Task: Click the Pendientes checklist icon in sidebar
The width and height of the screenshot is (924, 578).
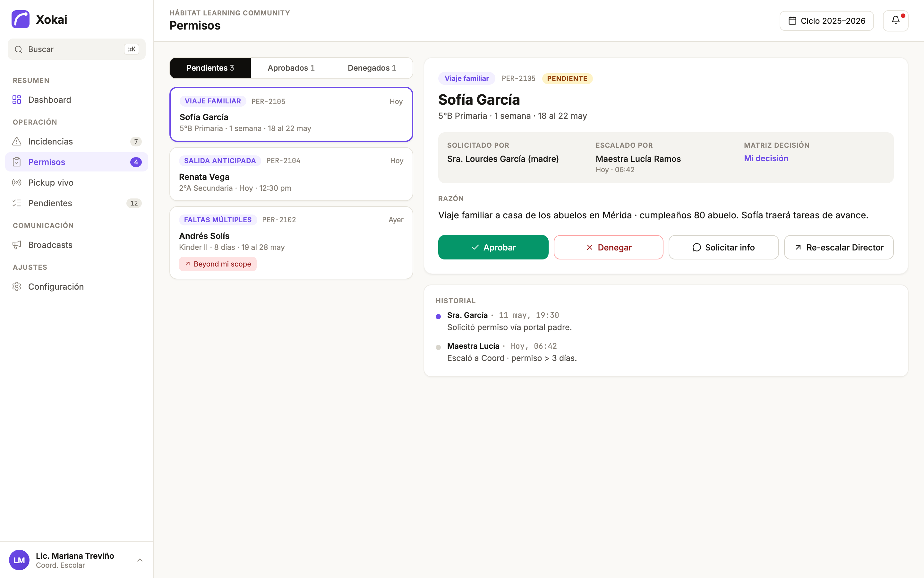Action: (17, 203)
